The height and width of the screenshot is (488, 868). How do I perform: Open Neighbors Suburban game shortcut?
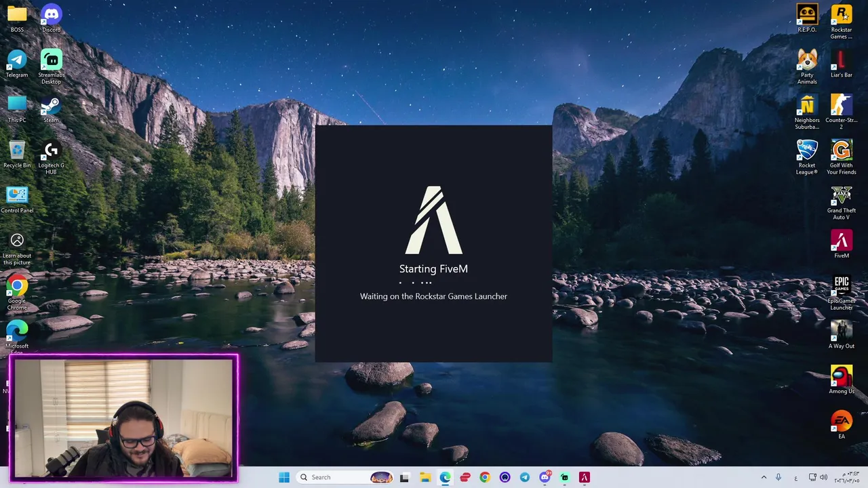point(807,112)
